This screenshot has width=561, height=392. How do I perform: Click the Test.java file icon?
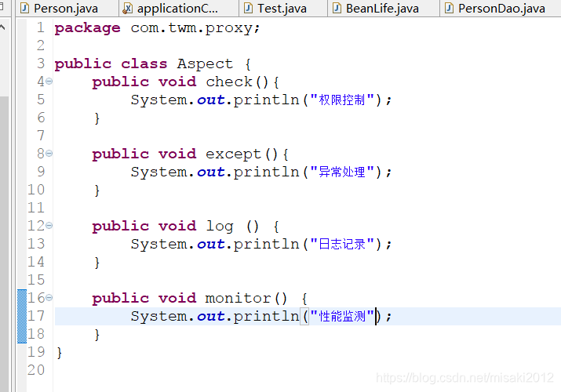(248, 8)
